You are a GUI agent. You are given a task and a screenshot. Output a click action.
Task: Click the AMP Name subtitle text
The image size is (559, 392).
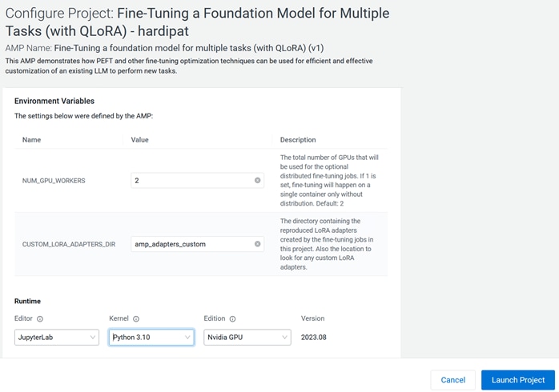pos(164,48)
